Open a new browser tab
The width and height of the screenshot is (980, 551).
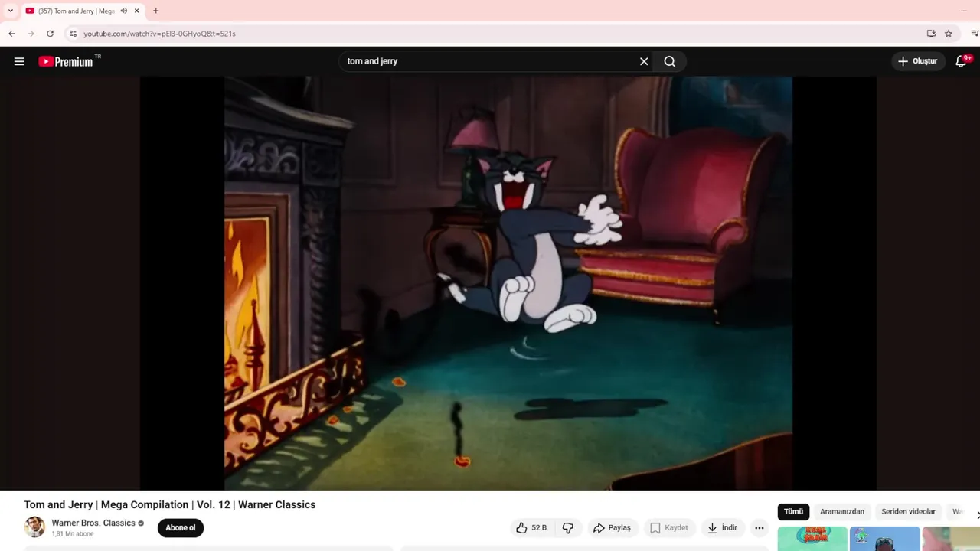155,11
